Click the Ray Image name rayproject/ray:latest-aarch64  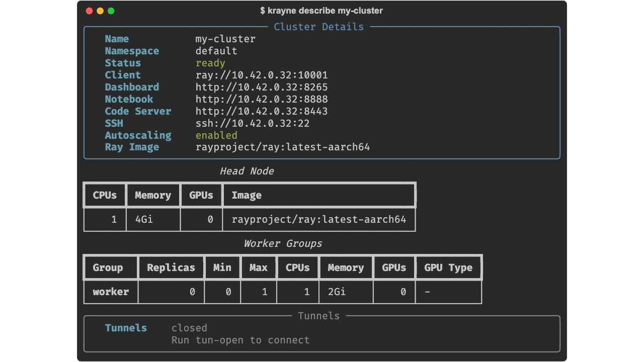click(283, 147)
